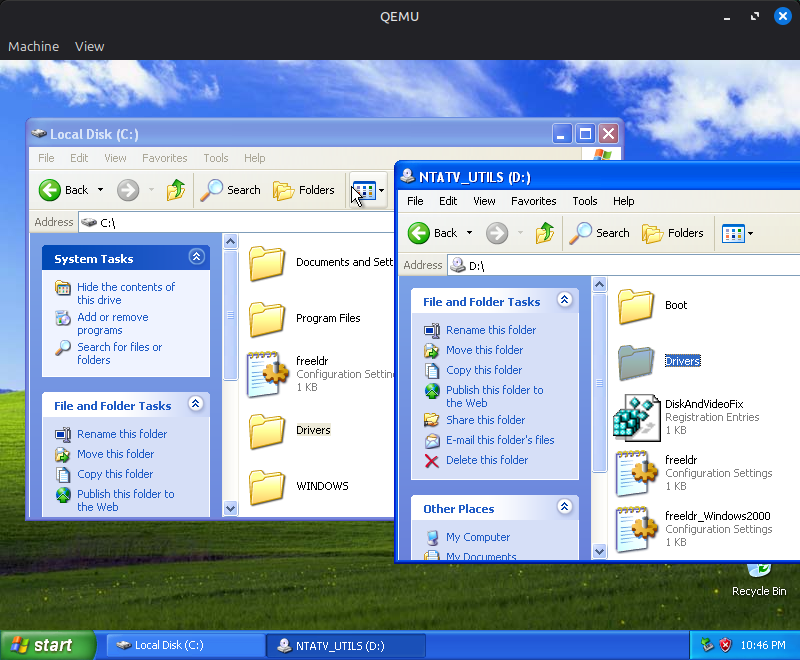Select the Boot folder icon
This screenshot has height=660, width=800.
click(x=636, y=305)
